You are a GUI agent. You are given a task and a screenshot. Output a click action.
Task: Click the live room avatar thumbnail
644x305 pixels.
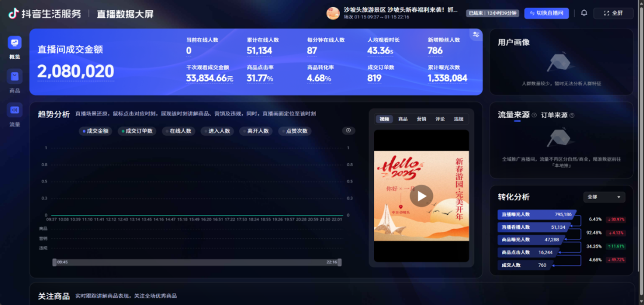point(333,13)
